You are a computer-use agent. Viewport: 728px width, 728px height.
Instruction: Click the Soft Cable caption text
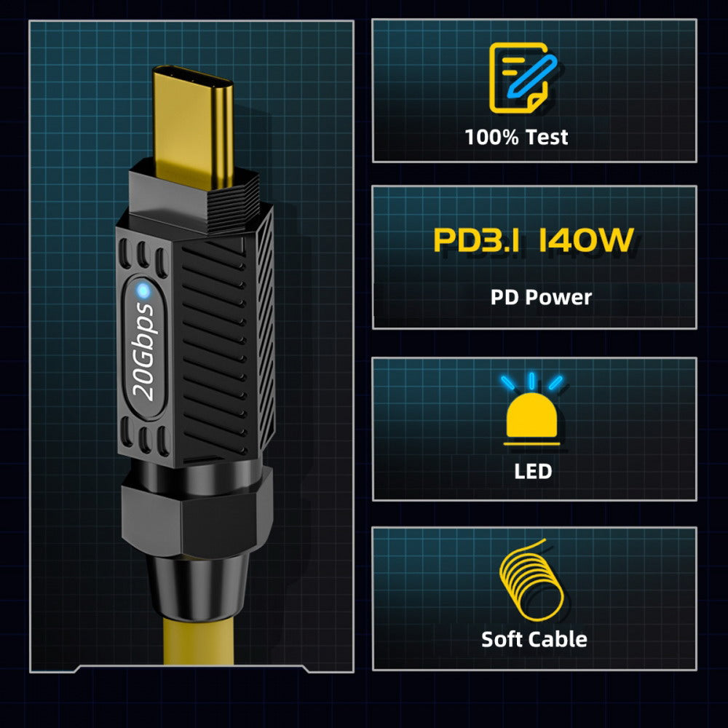[x=534, y=639]
